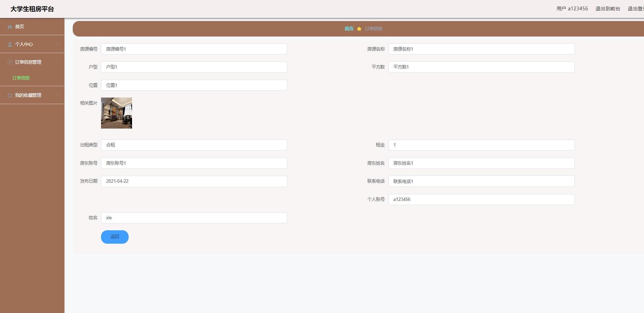Click 退出到前台 in the header

607,9
